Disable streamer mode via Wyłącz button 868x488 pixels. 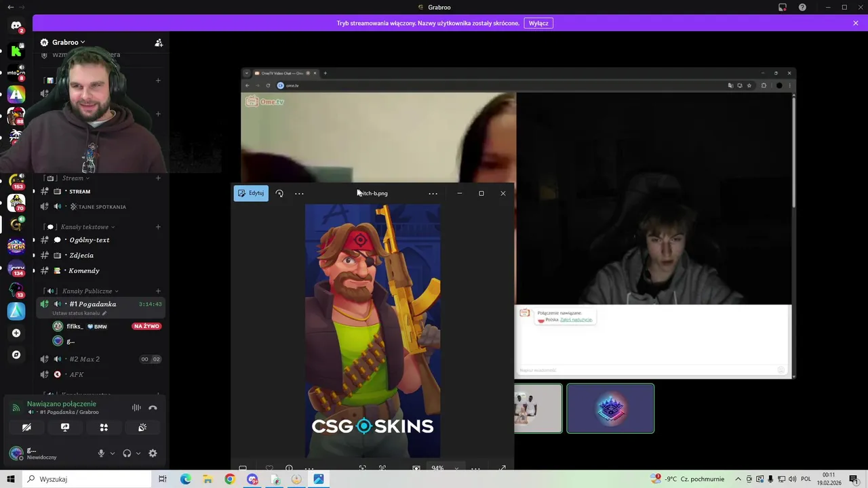coord(538,23)
